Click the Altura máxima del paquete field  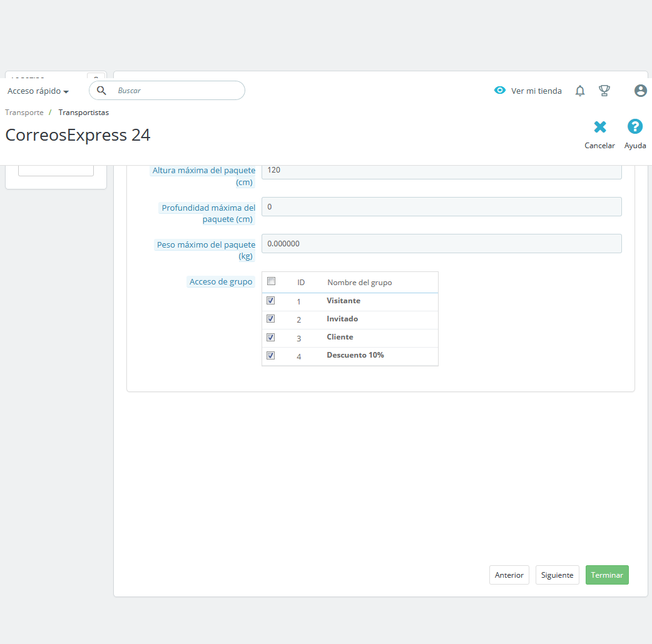coord(441,171)
